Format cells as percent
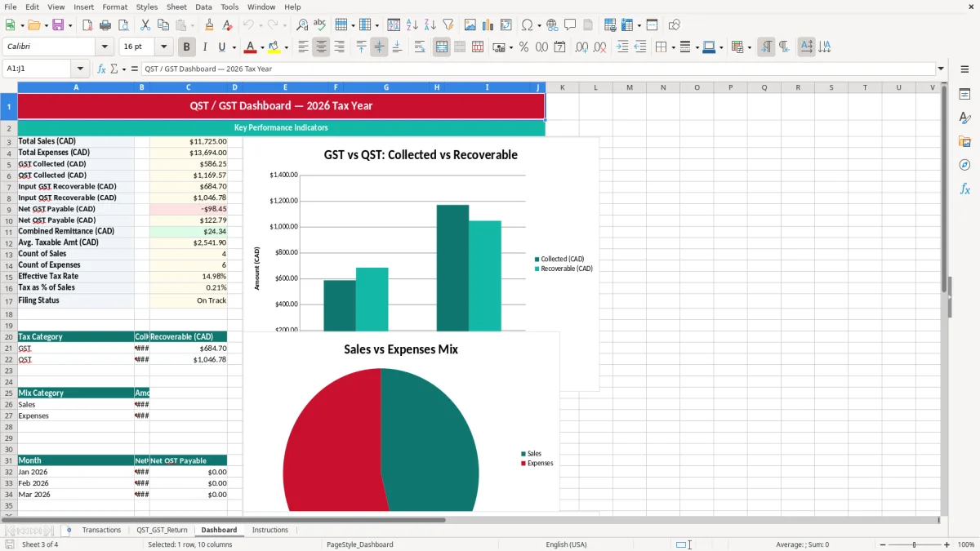Image resolution: width=980 pixels, height=551 pixels. tap(523, 47)
